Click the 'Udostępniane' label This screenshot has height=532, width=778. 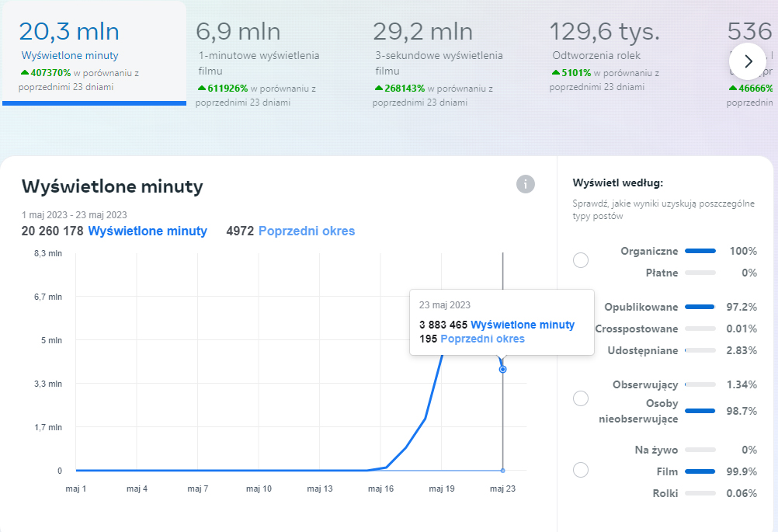coord(643,350)
